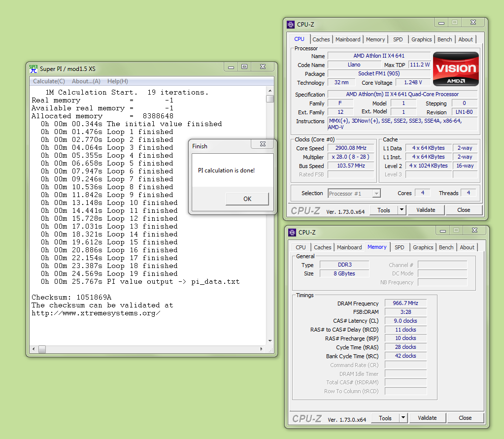Click the Name field showing AMD Athlon II X4 641
Viewport: 504px width, 439px height.
pyautogui.click(x=379, y=56)
